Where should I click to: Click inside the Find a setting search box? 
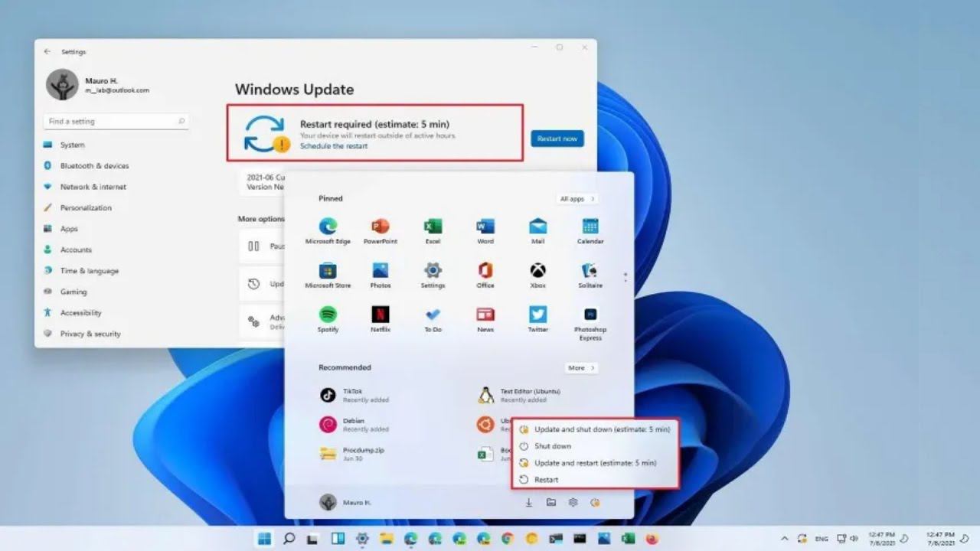coord(116,122)
